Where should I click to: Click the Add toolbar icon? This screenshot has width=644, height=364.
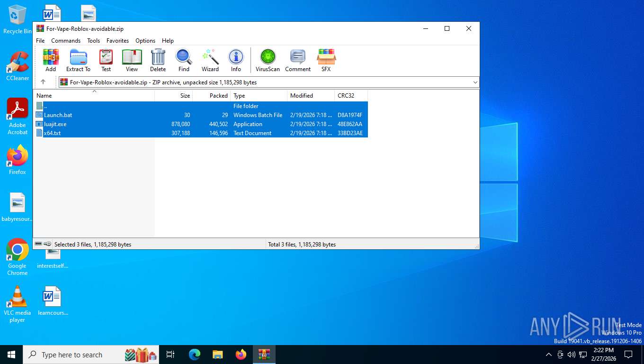51,60
